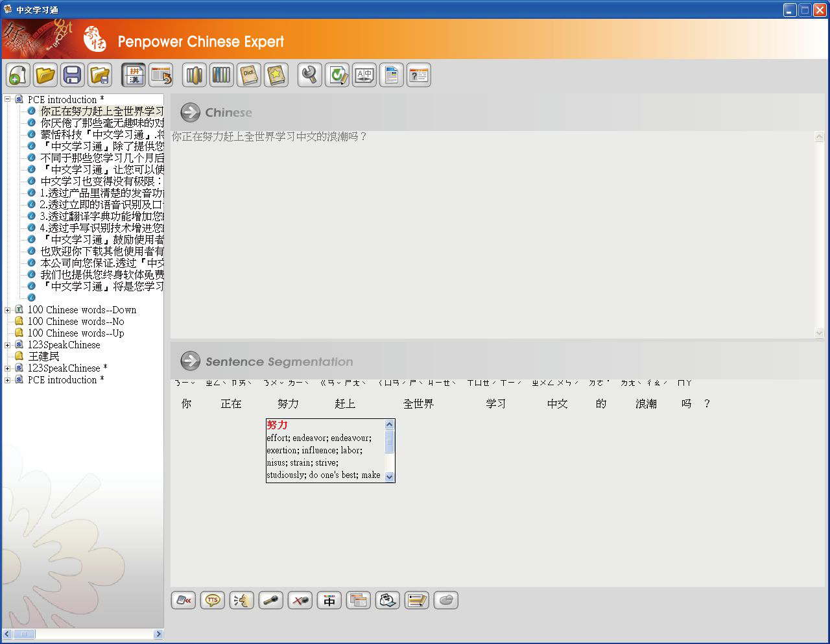The width and height of the screenshot is (830, 644).
Task: Click down arrow of dictionary popup scrollbar
Action: pyautogui.click(x=389, y=477)
